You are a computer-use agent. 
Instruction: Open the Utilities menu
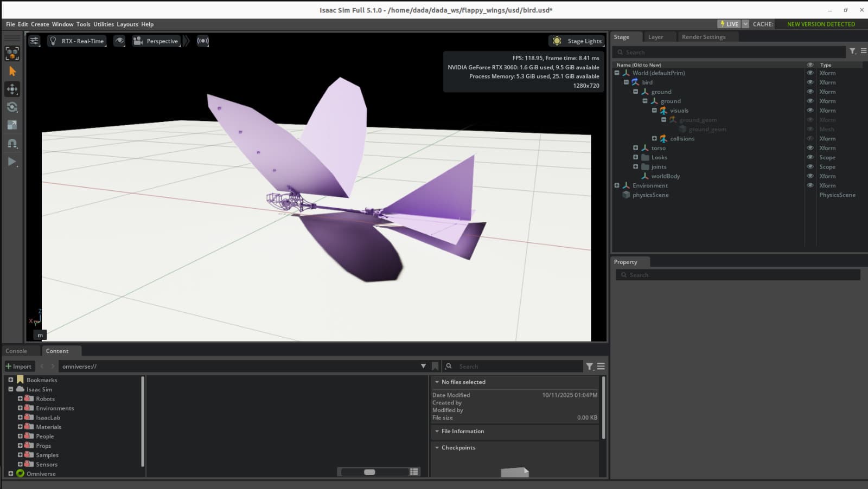(x=104, y=24)
